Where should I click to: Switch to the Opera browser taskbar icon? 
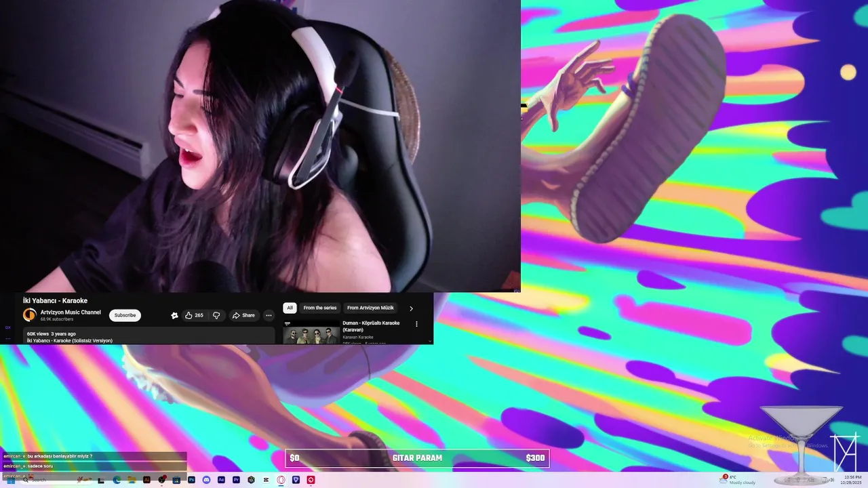point(281,480)
